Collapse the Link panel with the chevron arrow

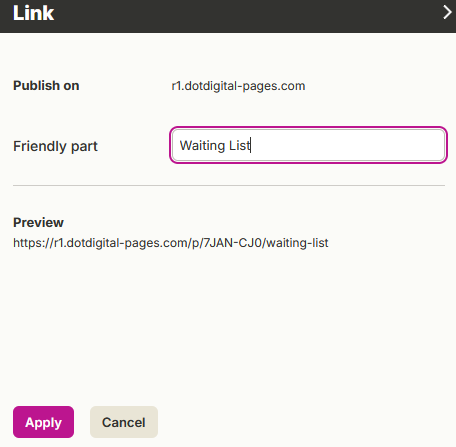pos(447,13)
